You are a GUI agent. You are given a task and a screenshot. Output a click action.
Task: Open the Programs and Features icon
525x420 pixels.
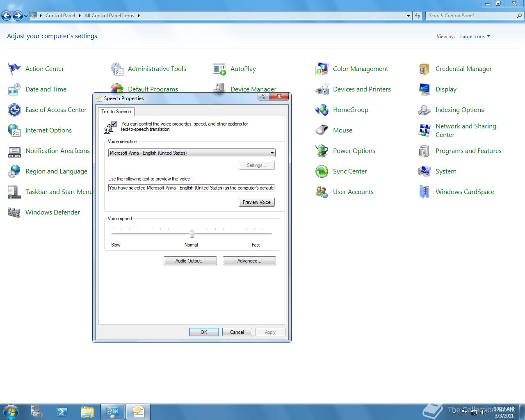pyautogui.click(x=425, y=151)
